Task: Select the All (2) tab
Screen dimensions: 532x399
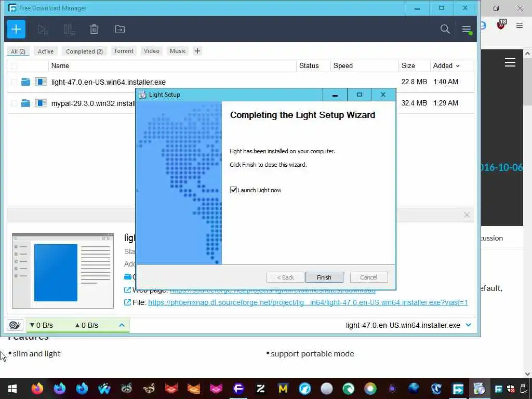Action: tap(18, 51)
